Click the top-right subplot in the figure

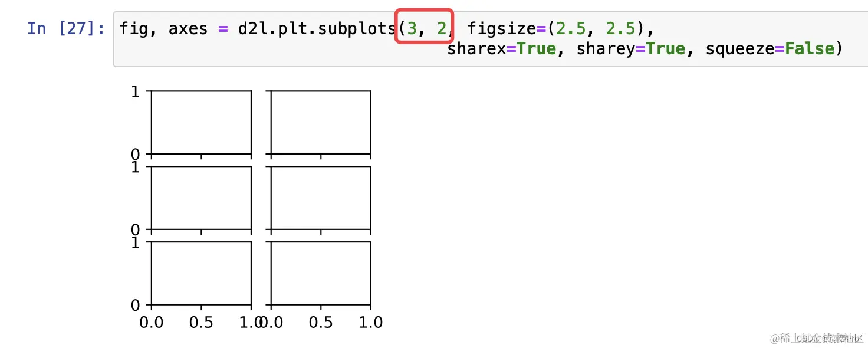point(321,123)
